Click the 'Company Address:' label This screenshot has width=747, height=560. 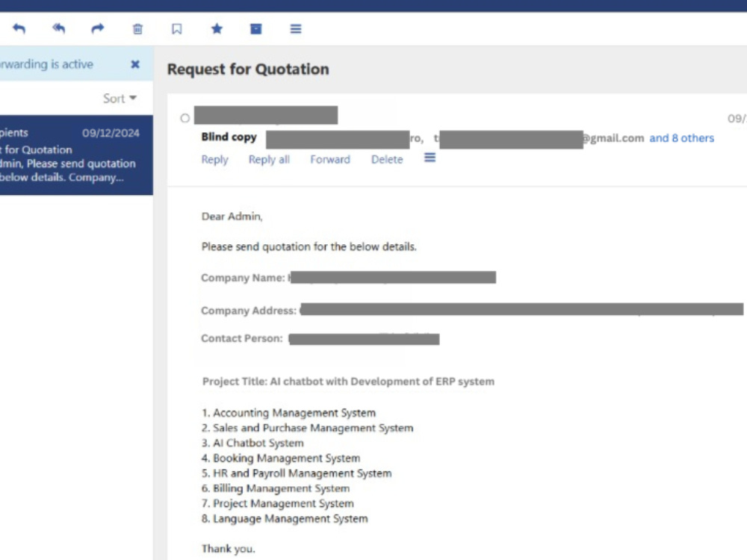[x=249, y=311]
